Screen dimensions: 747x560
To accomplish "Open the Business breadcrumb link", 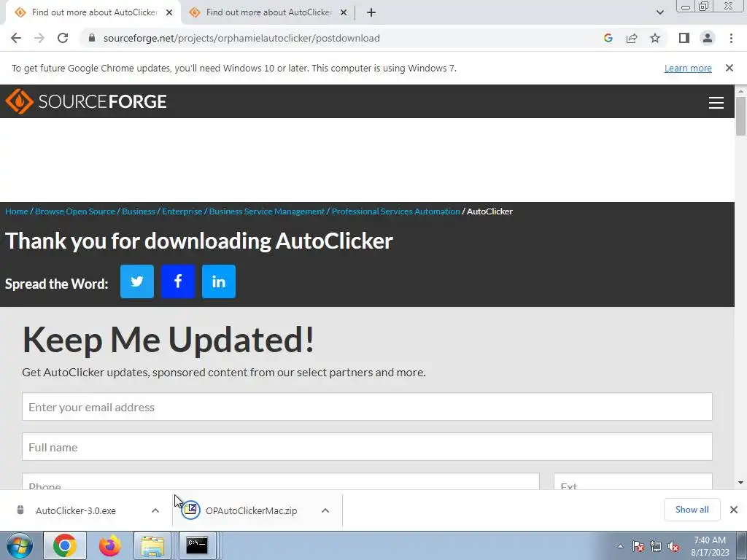I will pyautogui.click(x=139, y=211).
